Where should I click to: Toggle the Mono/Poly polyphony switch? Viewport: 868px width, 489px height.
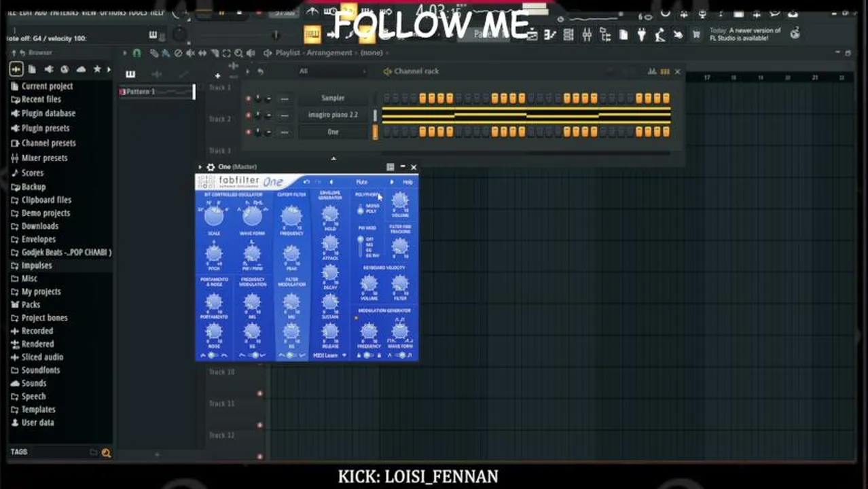click(361, 209)
